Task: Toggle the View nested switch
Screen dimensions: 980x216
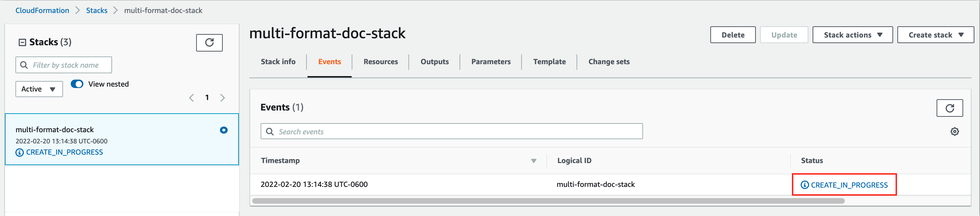Action: [x=77, y=84]
